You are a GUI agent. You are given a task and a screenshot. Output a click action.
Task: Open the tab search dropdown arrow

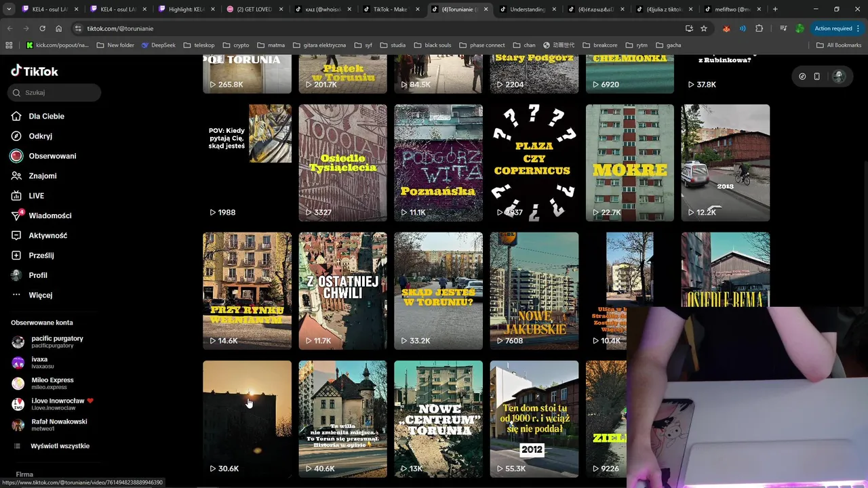9,9
